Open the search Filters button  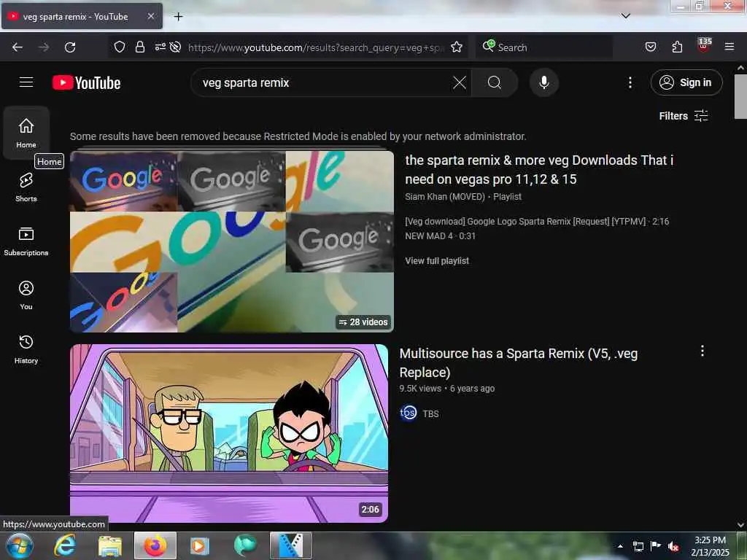(683, 116)
